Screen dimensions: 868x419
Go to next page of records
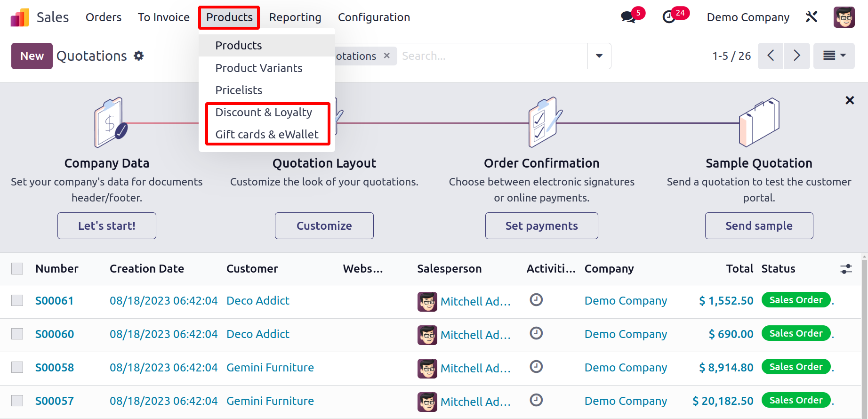pyautogui.click(x=797, y=56)
